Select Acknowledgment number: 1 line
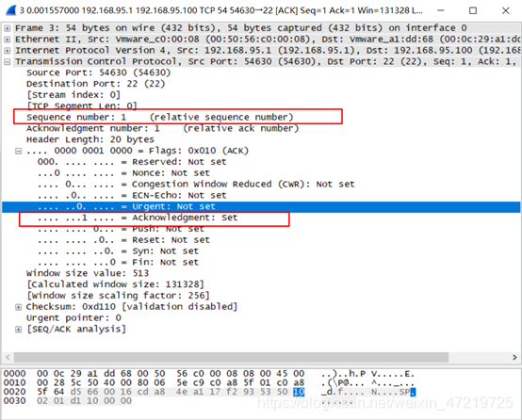Image resolution: width=522 pixels, height=420 pixels. pyautogui.click(x=162, y=128)
